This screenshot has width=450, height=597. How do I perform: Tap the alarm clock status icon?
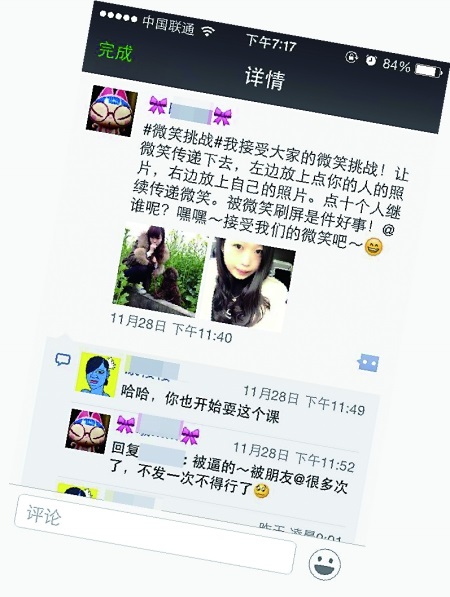click(370, 60)
